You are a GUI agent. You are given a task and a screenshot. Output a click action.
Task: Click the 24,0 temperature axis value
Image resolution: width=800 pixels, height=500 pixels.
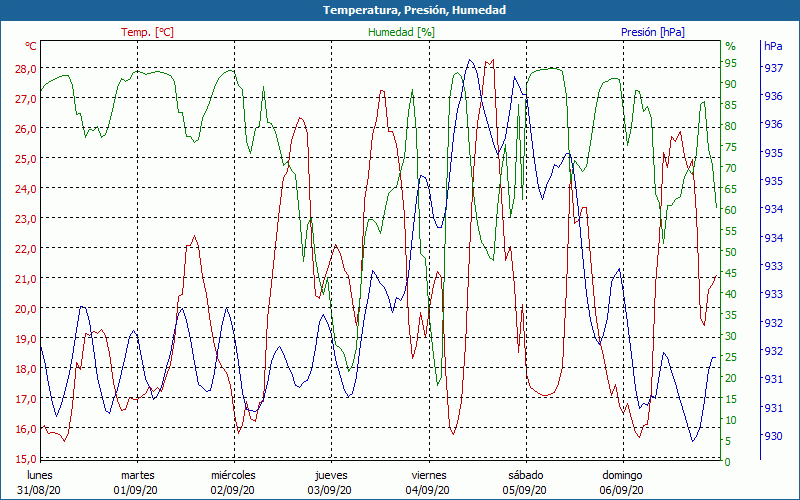tap(26, 189)
